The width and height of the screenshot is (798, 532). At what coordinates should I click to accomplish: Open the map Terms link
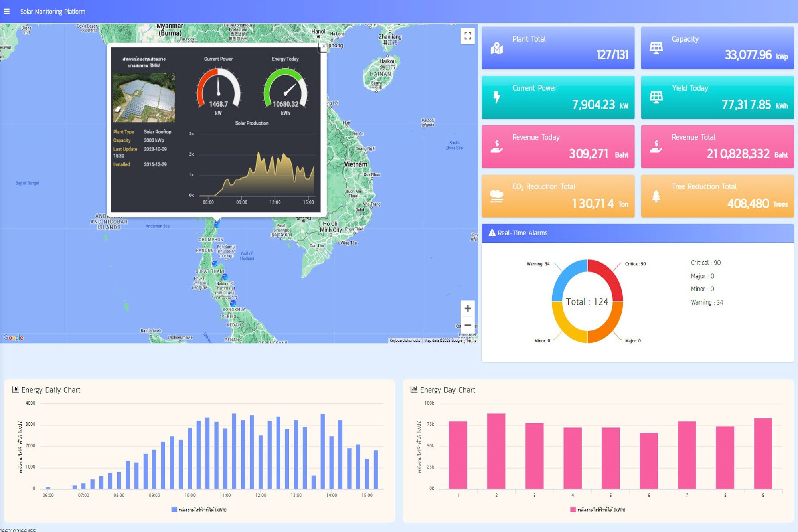[x=471, y=340]
